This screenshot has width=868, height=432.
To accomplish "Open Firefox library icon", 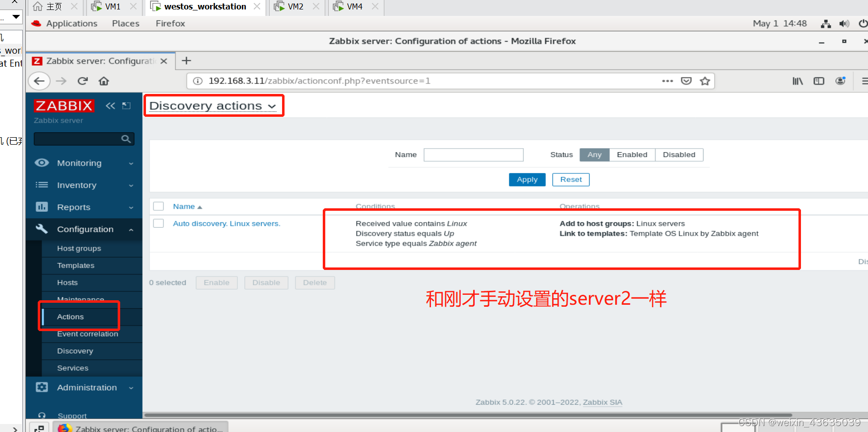I will tap(797, 81).
